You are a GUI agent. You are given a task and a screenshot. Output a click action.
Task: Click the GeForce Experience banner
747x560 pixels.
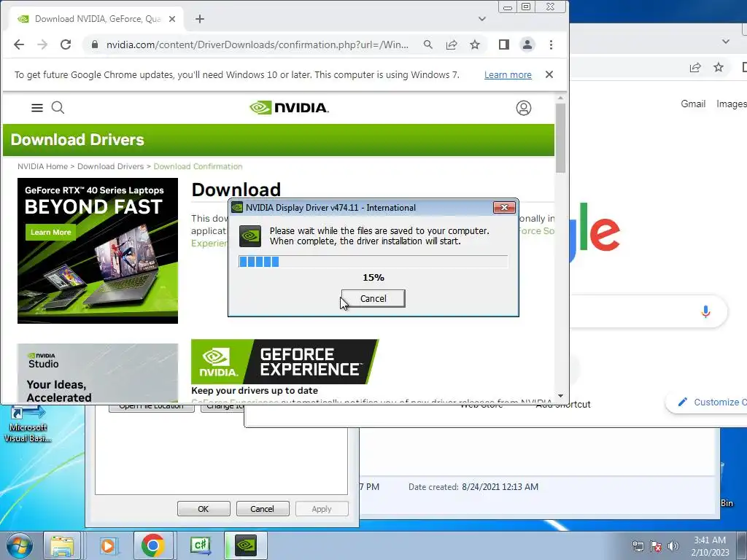(x=285, y=362)
